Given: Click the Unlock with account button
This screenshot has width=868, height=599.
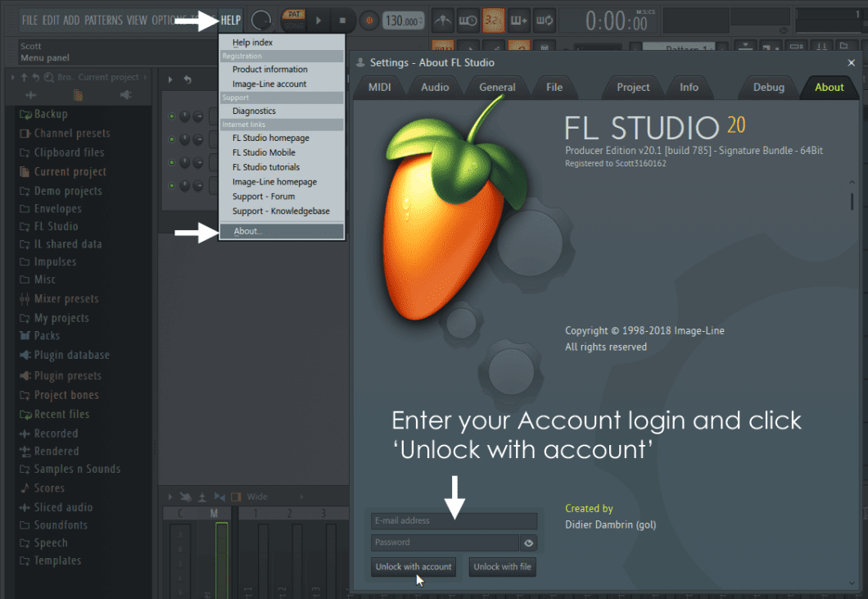Looking at the screenshot, I should click(x=414, y=566).
